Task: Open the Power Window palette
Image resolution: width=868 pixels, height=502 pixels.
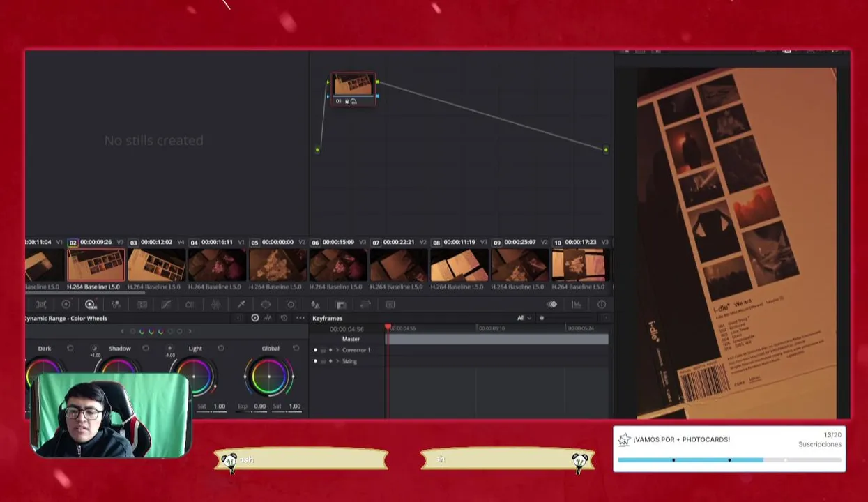Action: [x=266, y=304]
